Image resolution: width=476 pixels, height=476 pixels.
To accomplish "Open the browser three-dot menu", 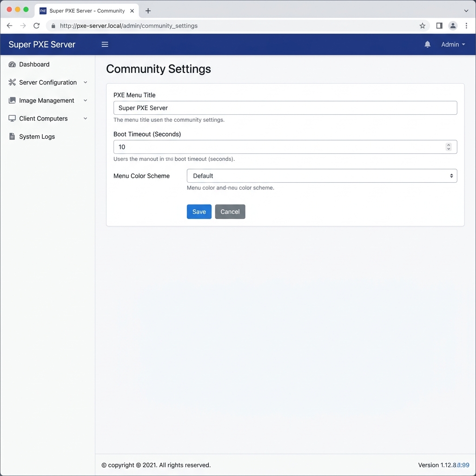I will (x=466, y=26).
